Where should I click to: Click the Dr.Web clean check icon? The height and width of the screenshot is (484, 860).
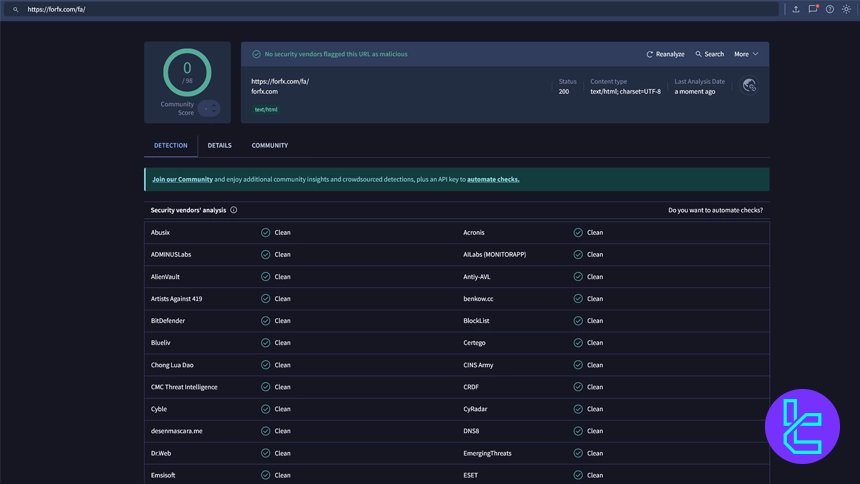pyautogui.click(x=265, y=453)
